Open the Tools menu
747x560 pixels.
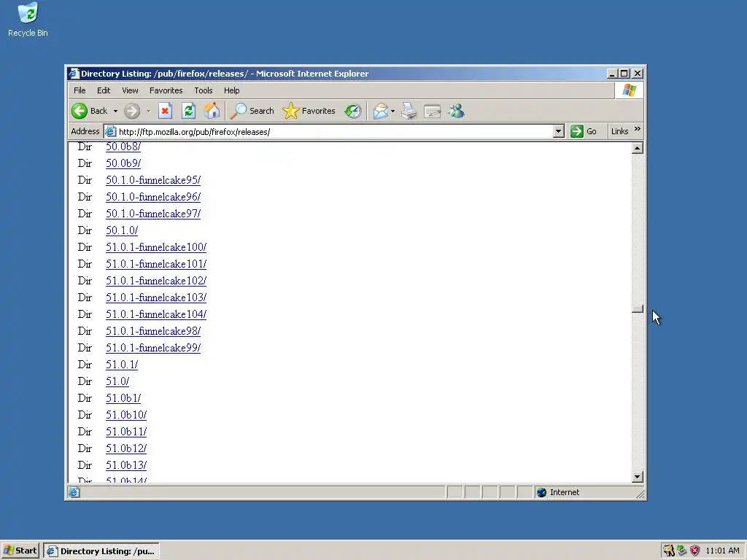coord(203,90)
